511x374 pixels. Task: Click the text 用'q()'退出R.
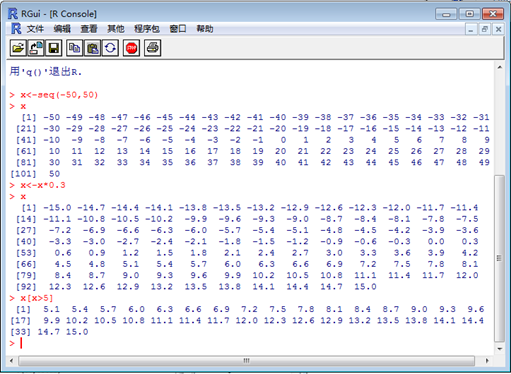pos(46,72)
